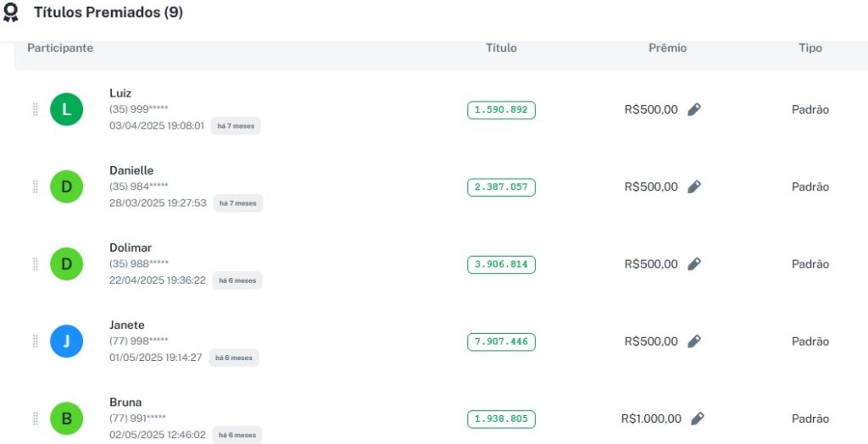Click the edit pencil for Luiz's prize

click(694, 109)
